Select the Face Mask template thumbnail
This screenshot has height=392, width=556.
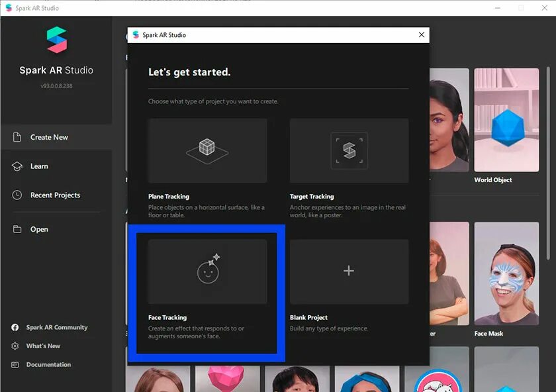506,273
